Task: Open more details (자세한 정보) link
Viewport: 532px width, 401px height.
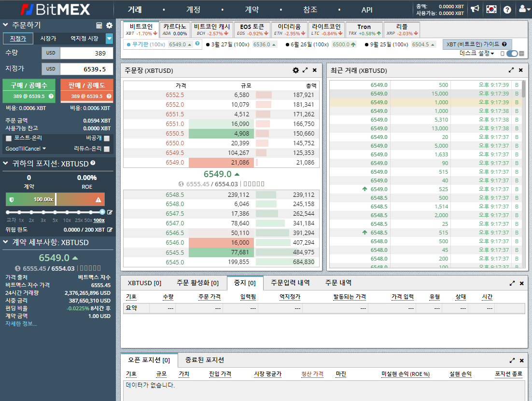Action: tap(21, 324)
